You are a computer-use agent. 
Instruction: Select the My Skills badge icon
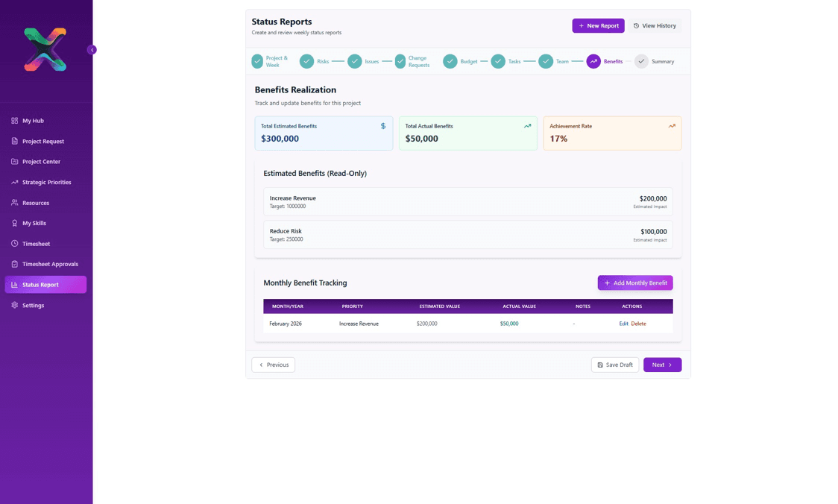tap(14, 223)
